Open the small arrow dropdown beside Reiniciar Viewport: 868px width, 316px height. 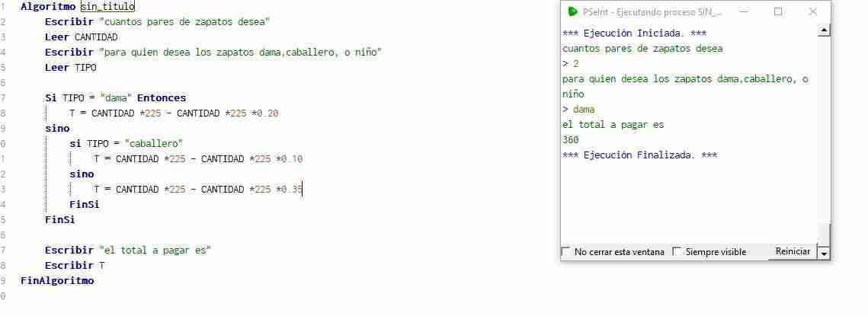pyautogui.click(x=824, y=253)
